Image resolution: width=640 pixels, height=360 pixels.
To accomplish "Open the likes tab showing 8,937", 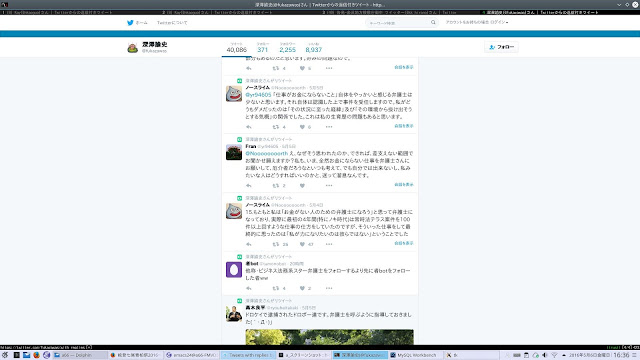I will tap(313, 48).
